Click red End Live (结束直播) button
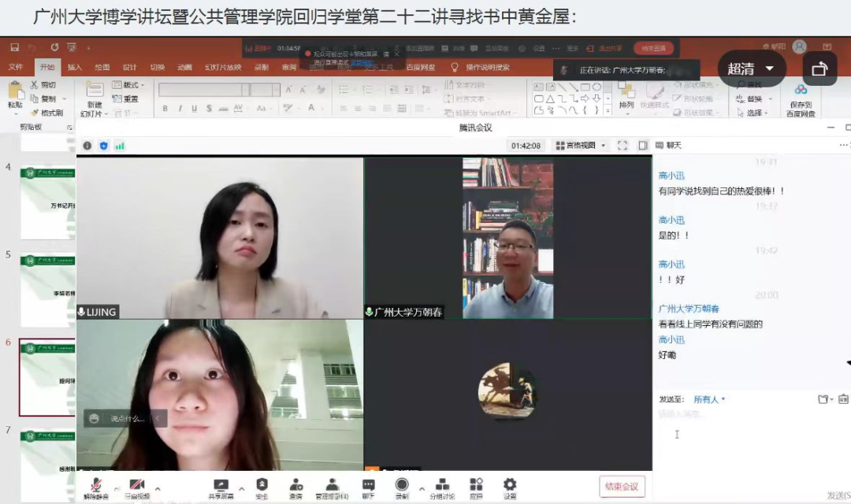The image size is (851, 504). point(653,48)
